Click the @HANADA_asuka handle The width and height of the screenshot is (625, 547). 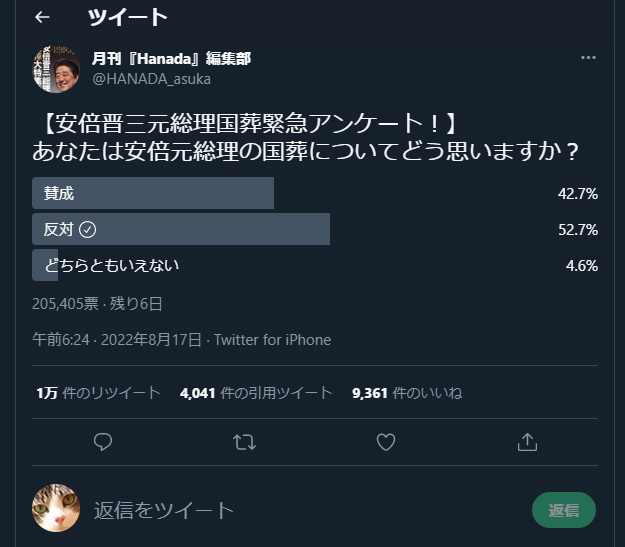coord(151,78)
